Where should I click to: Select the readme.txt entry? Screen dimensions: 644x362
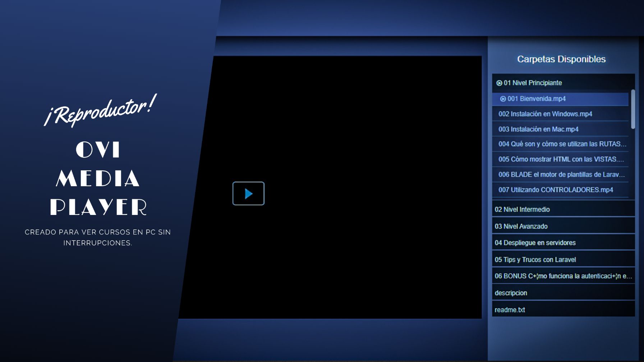[x=563, y=310]
